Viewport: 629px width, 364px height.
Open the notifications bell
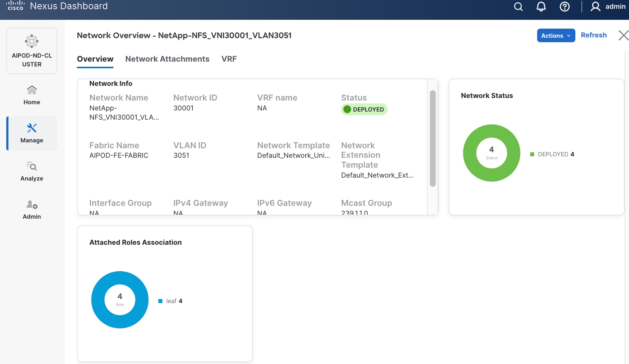(x=541, y=7)
